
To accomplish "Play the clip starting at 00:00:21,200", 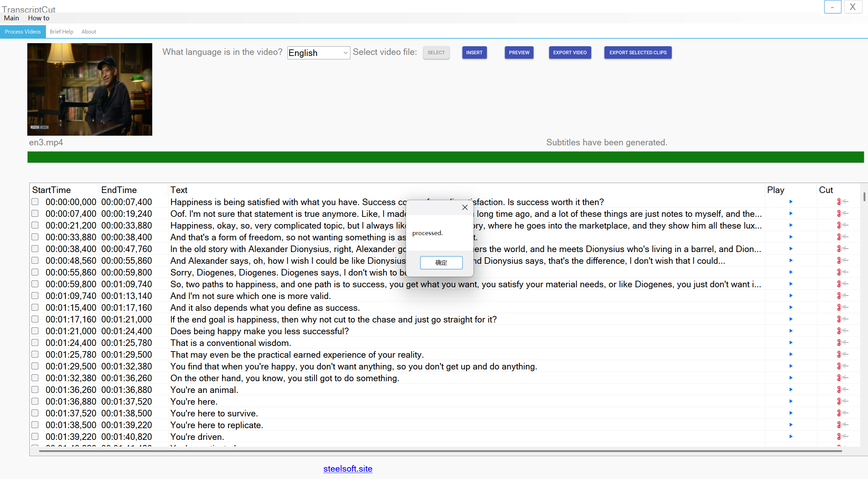I will 791,225.
